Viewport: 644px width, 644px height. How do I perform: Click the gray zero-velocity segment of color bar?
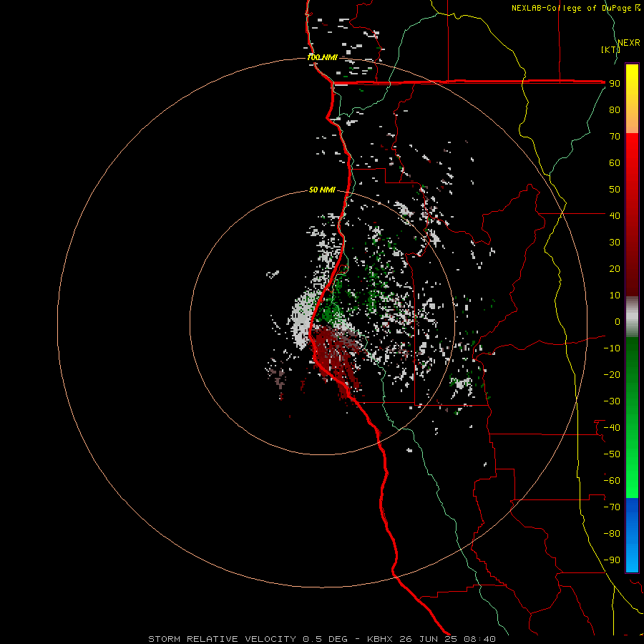(632, 316)
